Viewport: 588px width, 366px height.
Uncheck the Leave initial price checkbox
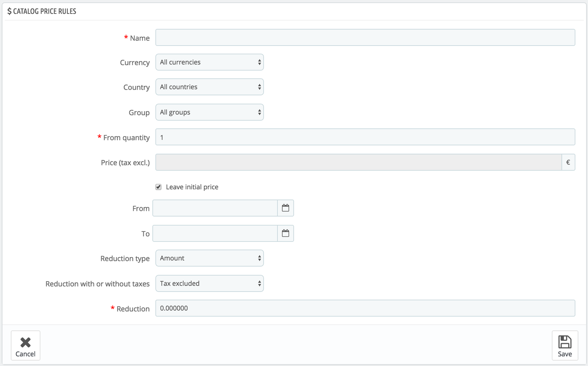(158, 187)
